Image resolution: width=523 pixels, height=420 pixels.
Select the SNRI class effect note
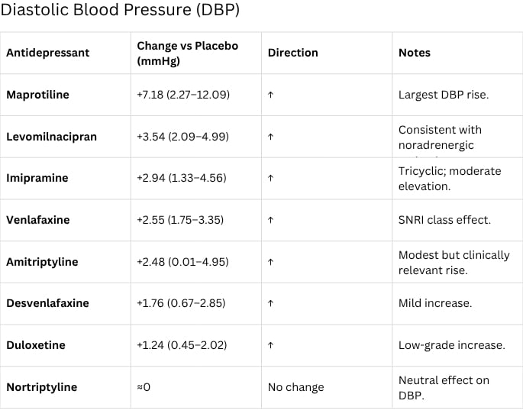(444, 220)
